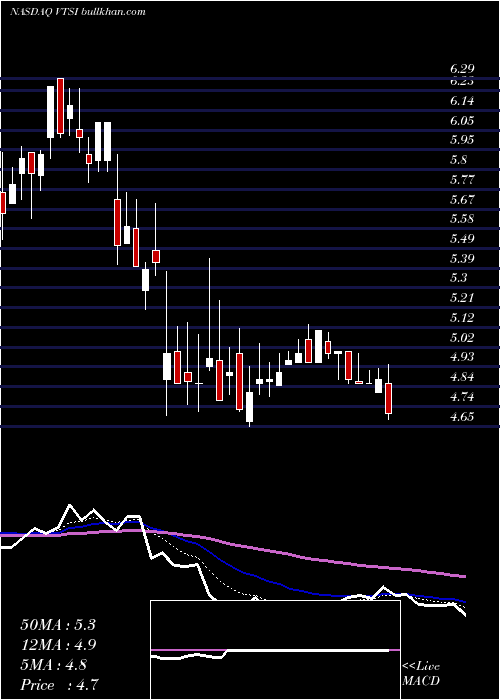Viewport: 500px width, 700px height.
Task: Click the <<Live MACD label
Action: pos(421,674)
